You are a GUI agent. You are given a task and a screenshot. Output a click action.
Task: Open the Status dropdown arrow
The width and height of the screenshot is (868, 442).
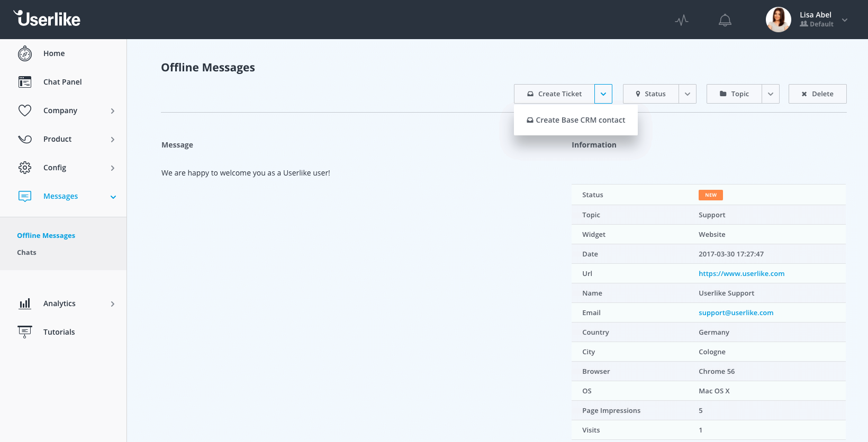688,94
